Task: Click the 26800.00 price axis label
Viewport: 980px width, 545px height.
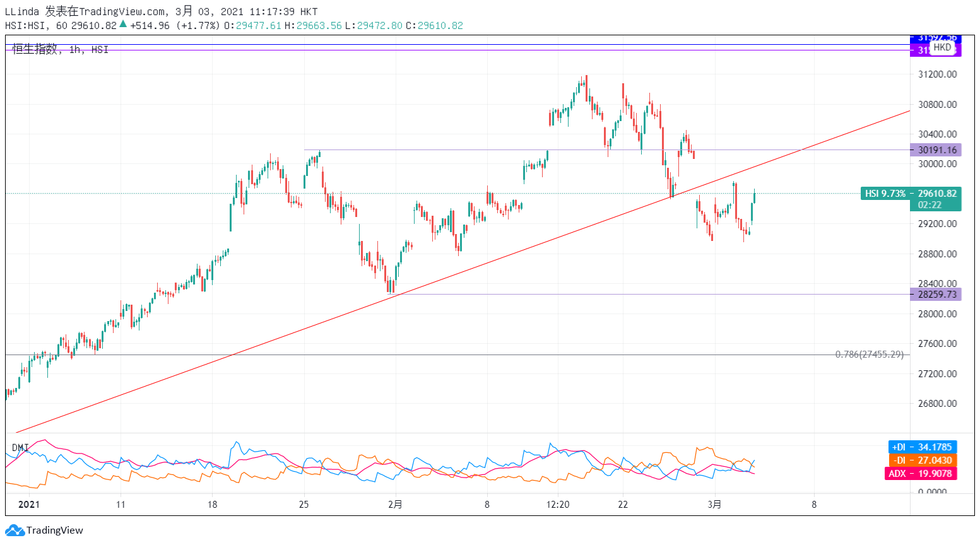Action: 937,404
